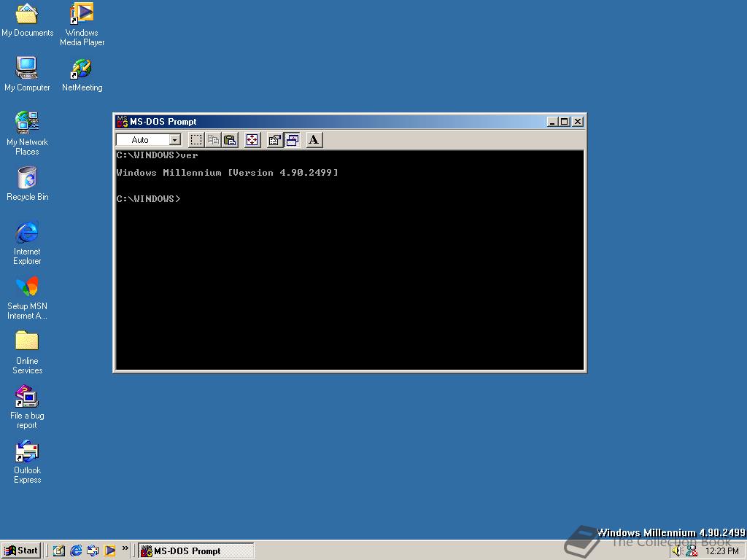The width and height of the screenshot is (747, 560).
Task: Maximize the MS-DOS Prompt window
Action: coord(564,122)
